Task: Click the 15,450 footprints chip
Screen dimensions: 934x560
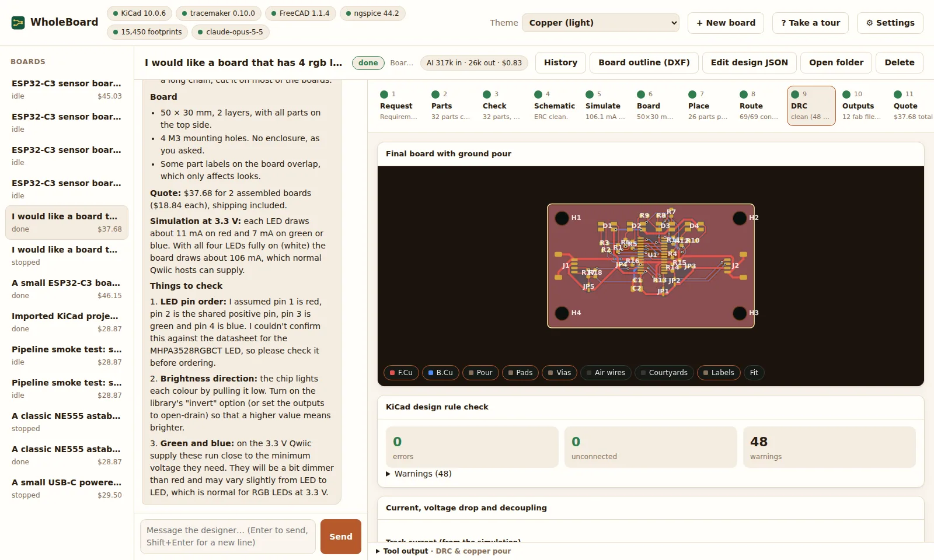Action: (x=147, y=32)
